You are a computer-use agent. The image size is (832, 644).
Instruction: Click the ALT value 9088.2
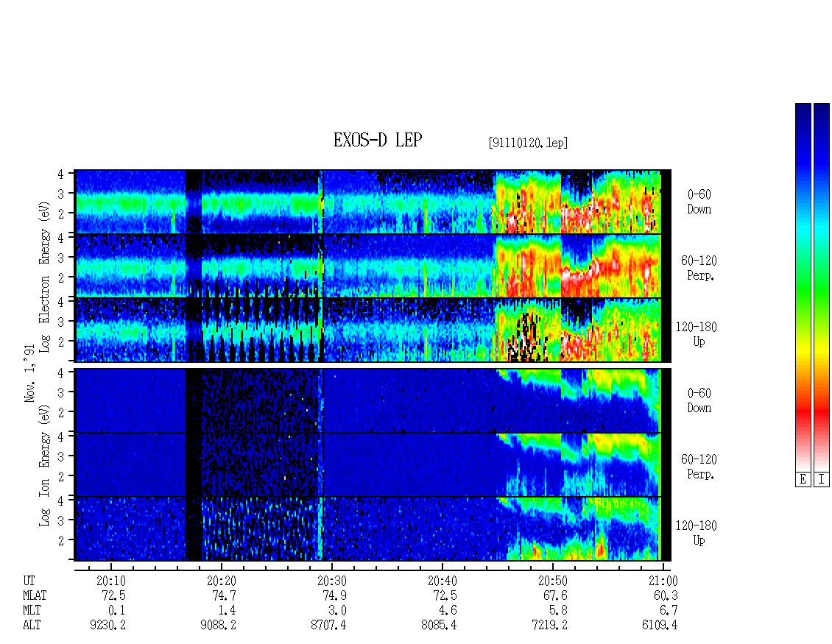tap(218, 626)
